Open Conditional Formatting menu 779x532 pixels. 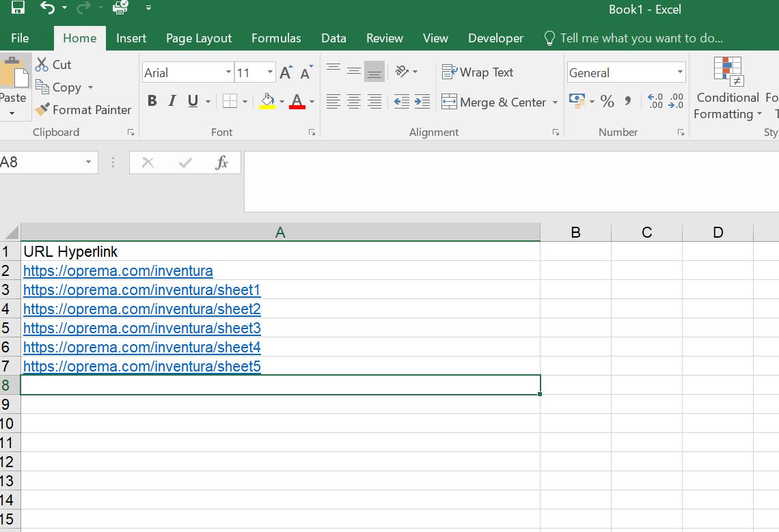[728, 88]
